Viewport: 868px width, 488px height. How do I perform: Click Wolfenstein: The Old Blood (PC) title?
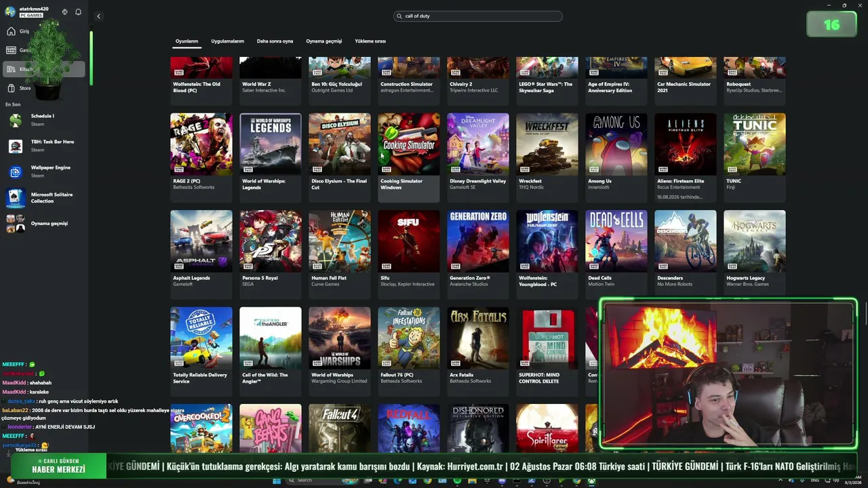click(x=197, y=87)
